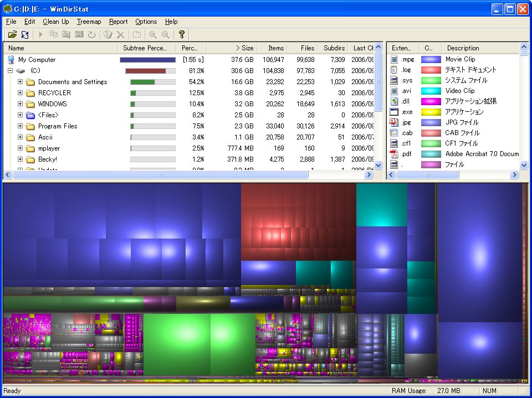This screenshot has width=532, height=398.
Task: Click the .log file type icon
Action: coord(394,70)
